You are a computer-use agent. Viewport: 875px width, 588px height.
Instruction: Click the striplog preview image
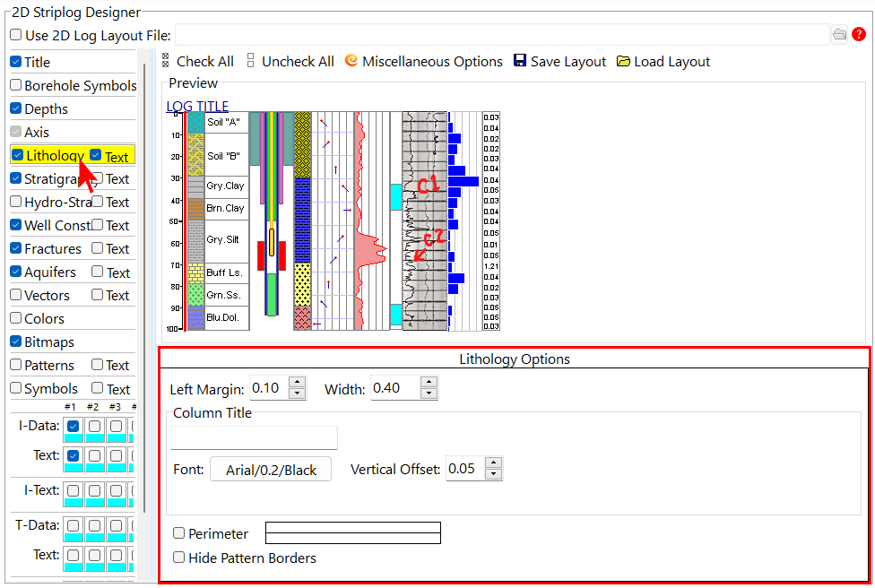tap(334, 220)
